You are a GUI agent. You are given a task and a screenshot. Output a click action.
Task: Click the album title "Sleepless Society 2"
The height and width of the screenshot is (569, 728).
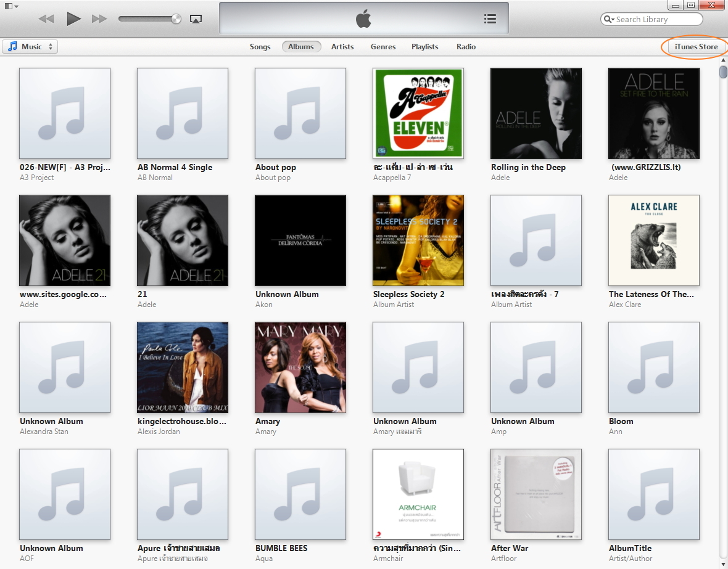(x=408, y=294)
